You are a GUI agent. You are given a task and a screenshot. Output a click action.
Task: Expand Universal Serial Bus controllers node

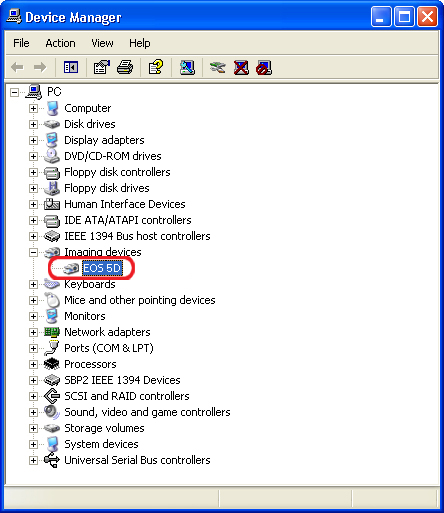point(33,460)
